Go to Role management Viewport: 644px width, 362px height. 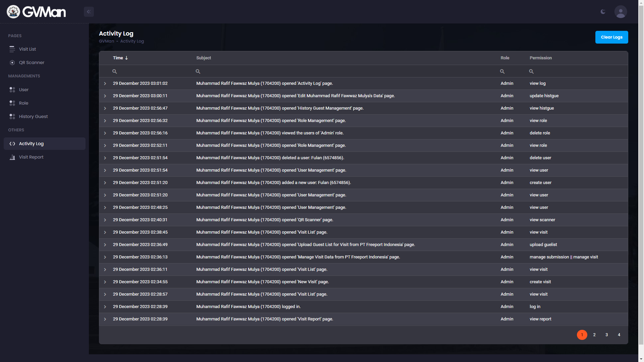click(x=45, y=103)
